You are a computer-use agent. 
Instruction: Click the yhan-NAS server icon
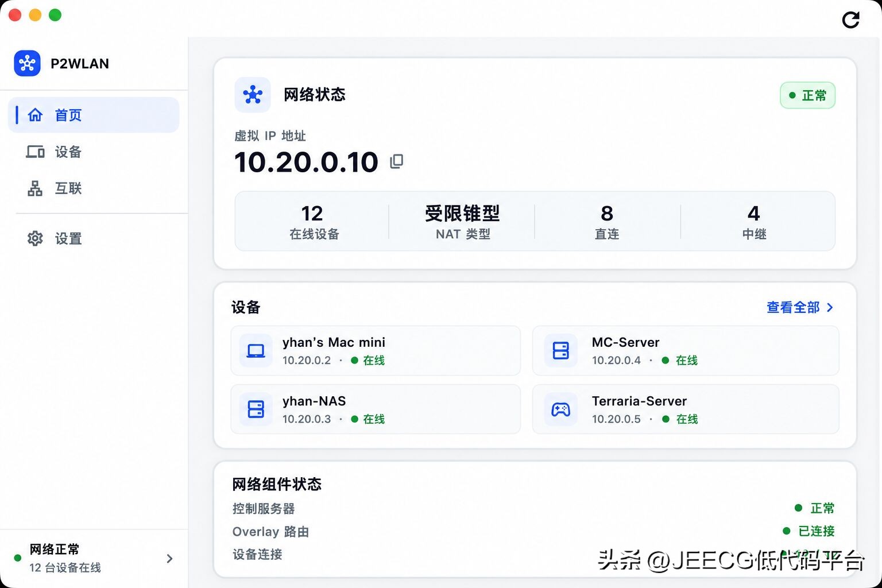(256, 409)
